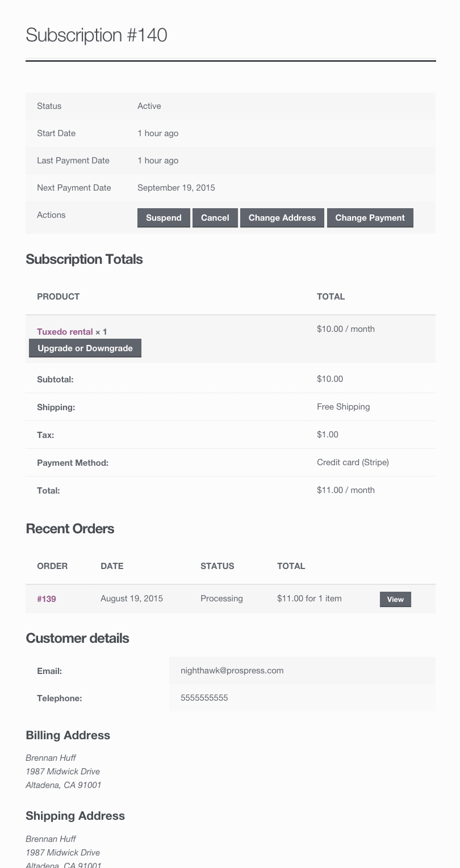Click the Free Shipping value
This screenshot has height=868, width=460.
(x=343, y=407)
